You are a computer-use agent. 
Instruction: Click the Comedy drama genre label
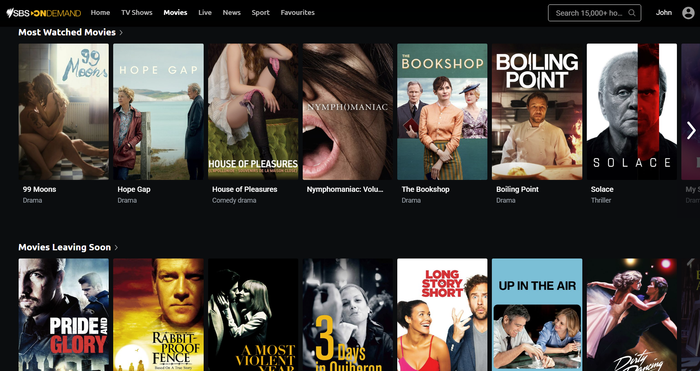[x=234, y=200]
